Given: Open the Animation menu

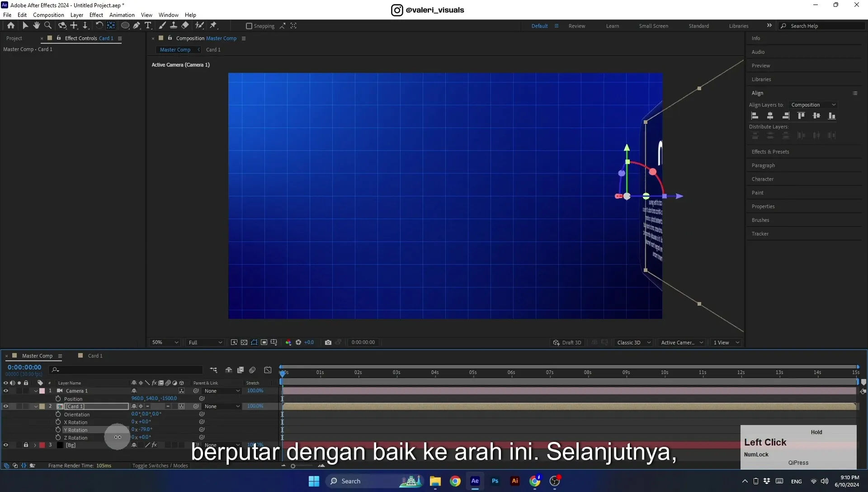Looking at the screenshot, I should point(122,15).
